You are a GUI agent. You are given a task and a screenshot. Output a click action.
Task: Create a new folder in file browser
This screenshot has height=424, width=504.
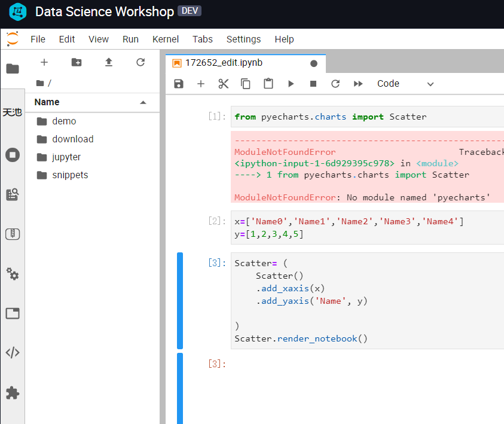click(77, 62)
